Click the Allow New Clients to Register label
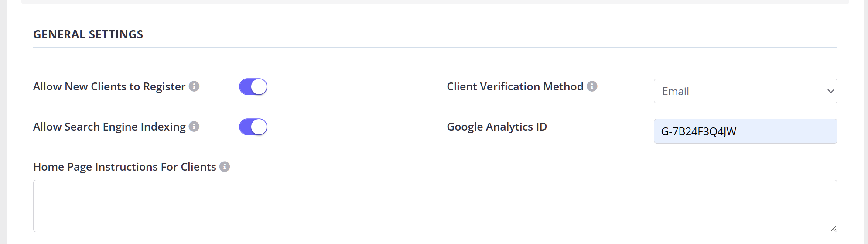 (109, 86)
